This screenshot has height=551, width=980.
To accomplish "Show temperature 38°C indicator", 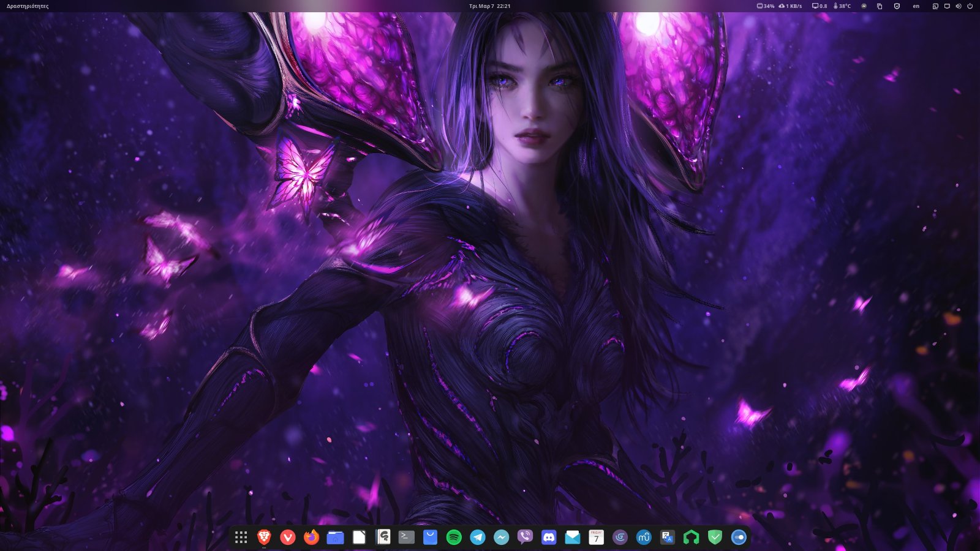I will (x=842, y=6).
